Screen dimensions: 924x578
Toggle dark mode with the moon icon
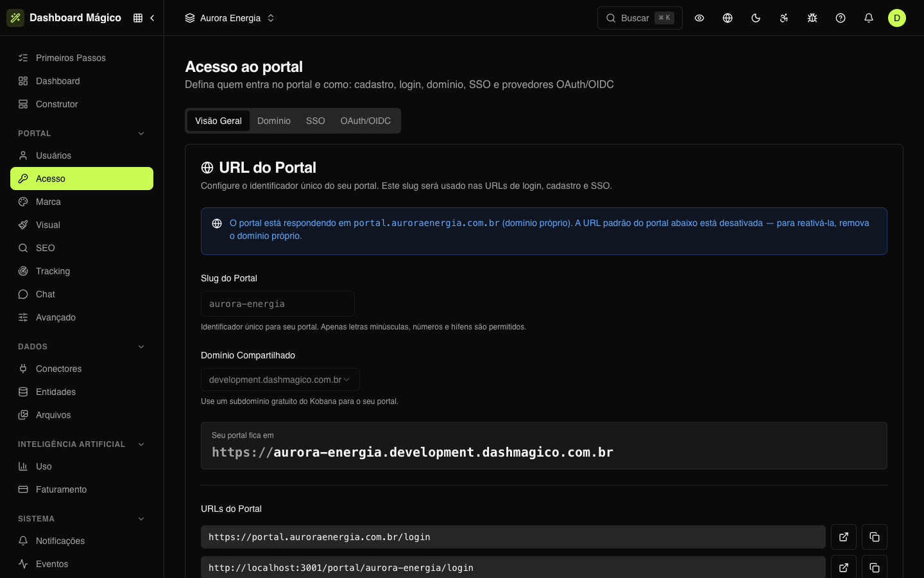click(756, 18)
